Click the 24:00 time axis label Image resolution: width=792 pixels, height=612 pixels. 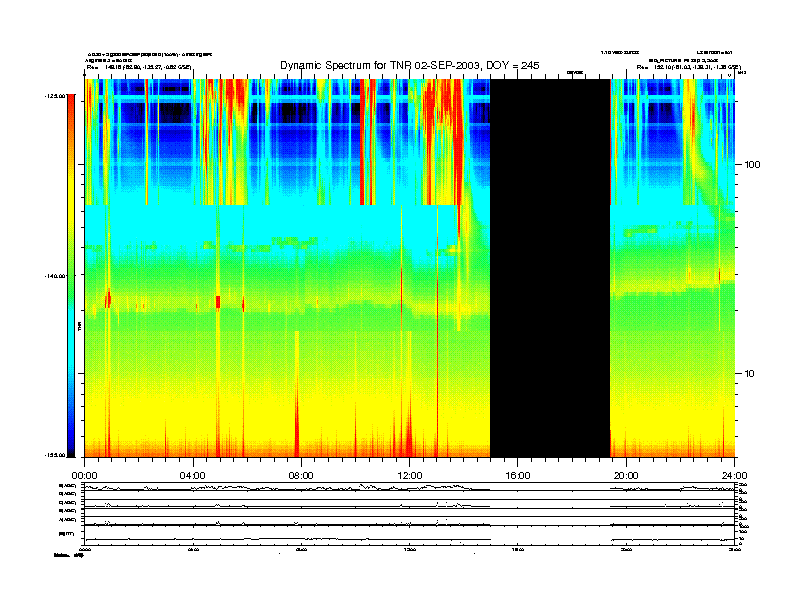(734, 476)
